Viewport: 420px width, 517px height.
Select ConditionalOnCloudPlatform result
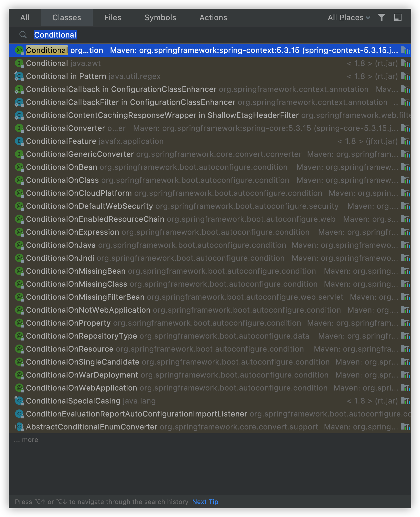(x=210, y=193)
